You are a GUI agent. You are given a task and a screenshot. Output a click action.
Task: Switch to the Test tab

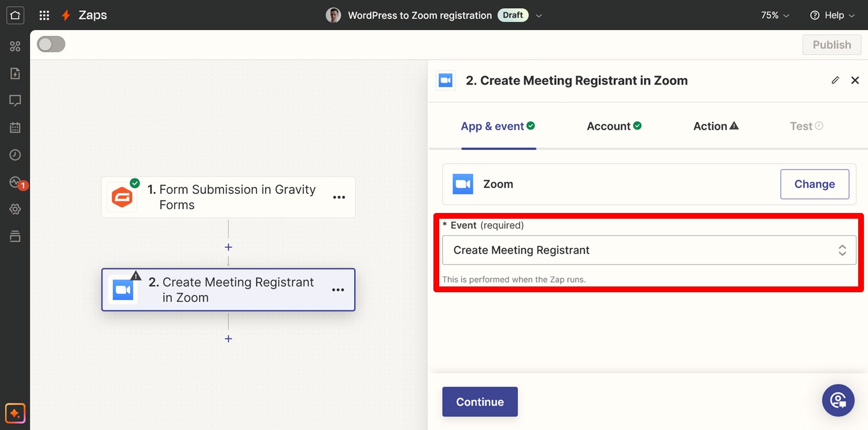(x=807, y=126)
